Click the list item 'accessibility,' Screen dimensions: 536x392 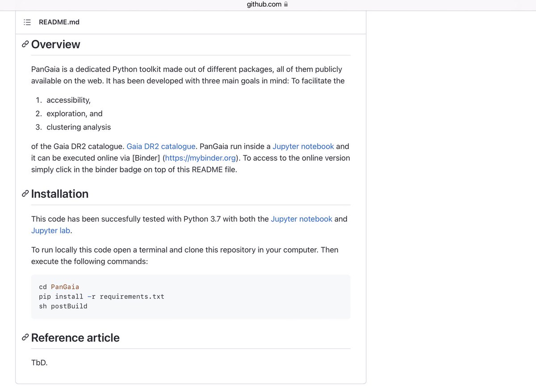(68, 100)
